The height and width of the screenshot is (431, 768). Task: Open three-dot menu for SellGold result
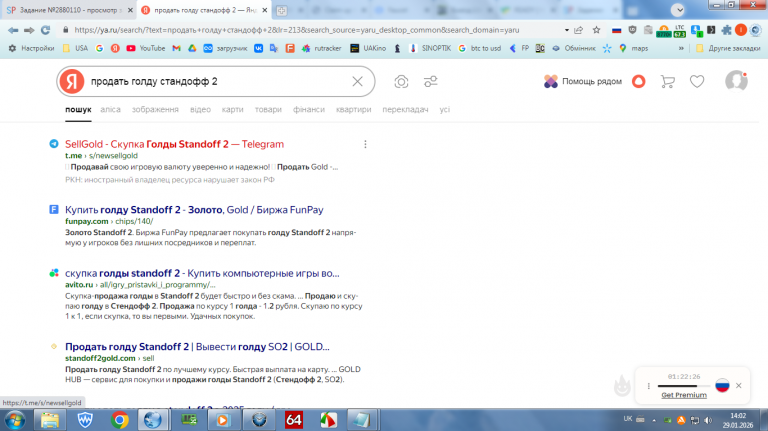coord(365,144)
